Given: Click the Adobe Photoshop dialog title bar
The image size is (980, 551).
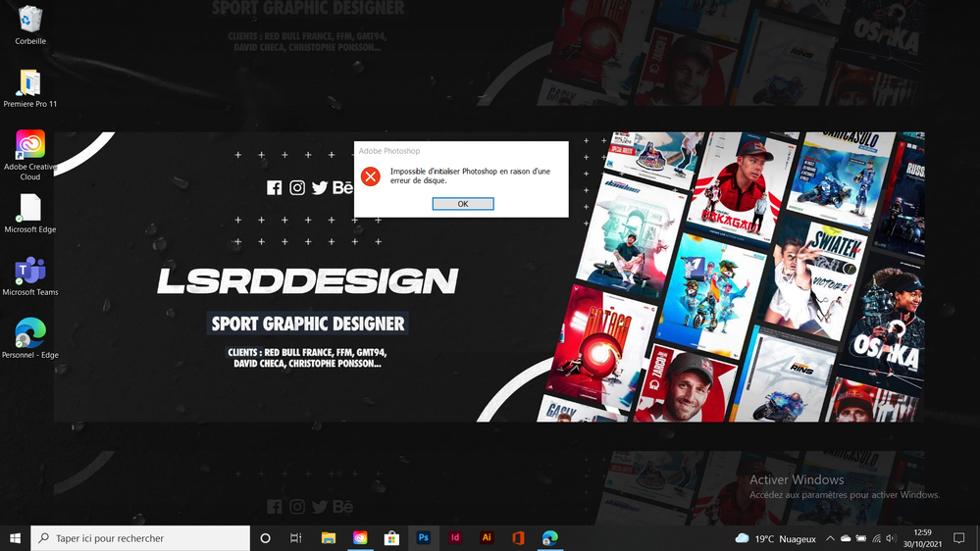Looking at the screenshot, I should (x=461, y=151).
